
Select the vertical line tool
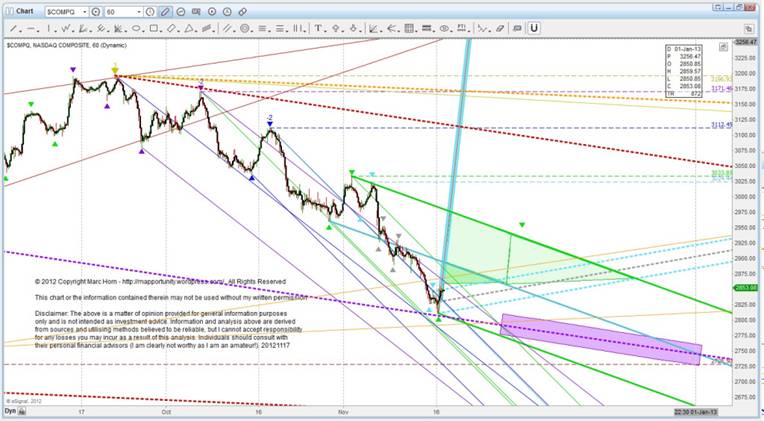49,28
